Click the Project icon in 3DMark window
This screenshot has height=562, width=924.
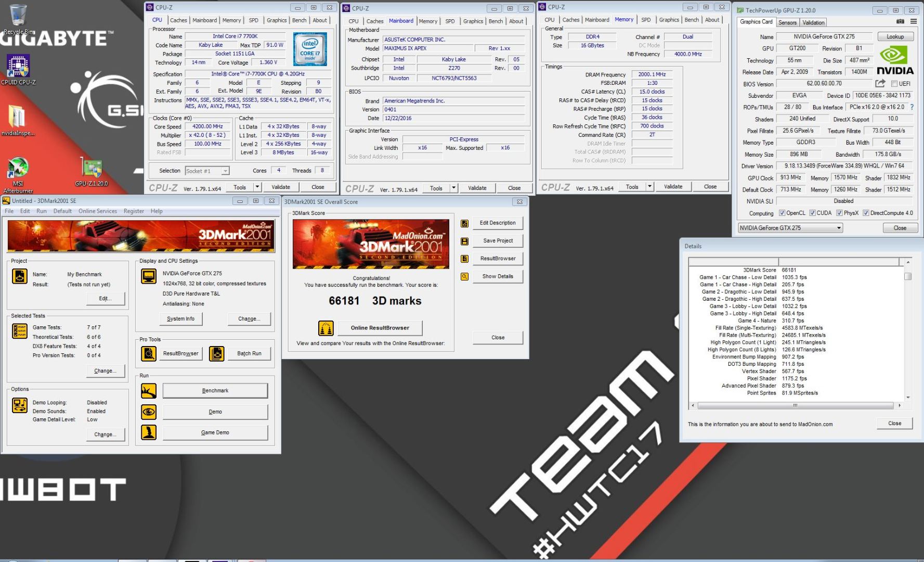(20, 276)
